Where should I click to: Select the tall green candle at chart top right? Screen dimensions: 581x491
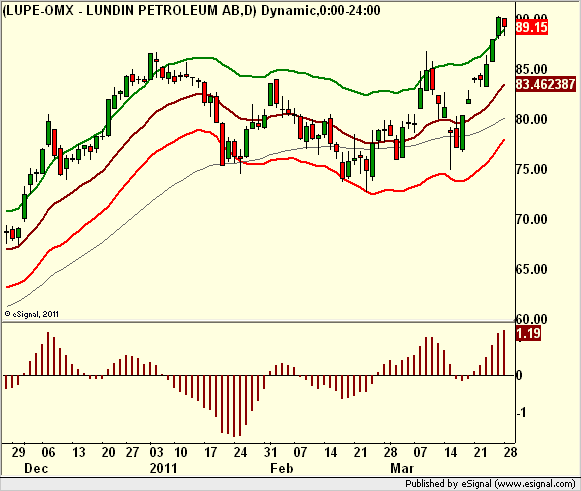pos(499,27)
